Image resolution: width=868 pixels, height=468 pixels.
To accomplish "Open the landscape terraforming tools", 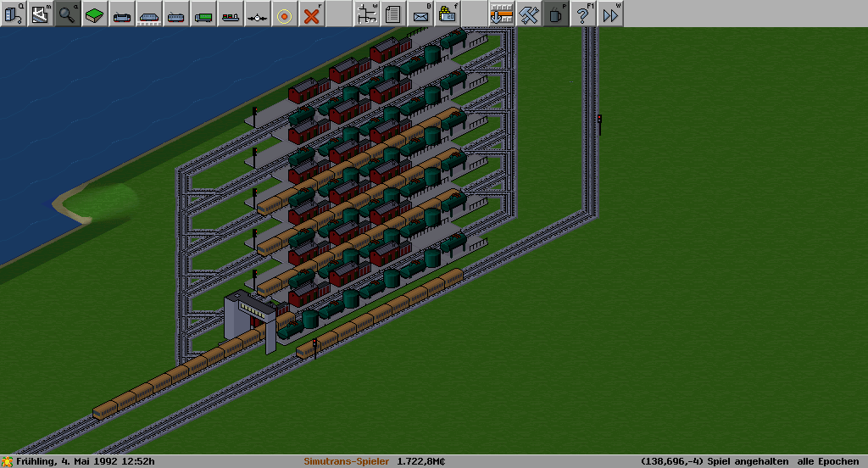I will click(x=95, y=14).
